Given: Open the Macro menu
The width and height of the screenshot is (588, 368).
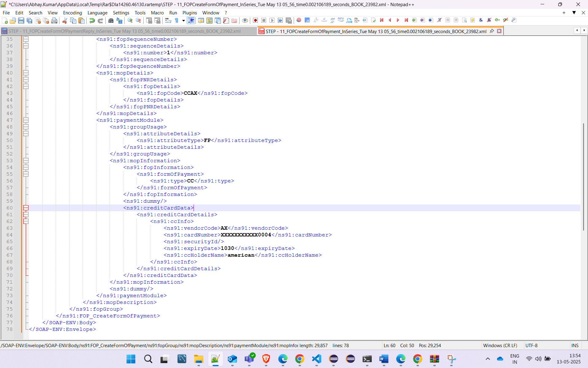Looking at the screenshot, I should coord(157,13).
